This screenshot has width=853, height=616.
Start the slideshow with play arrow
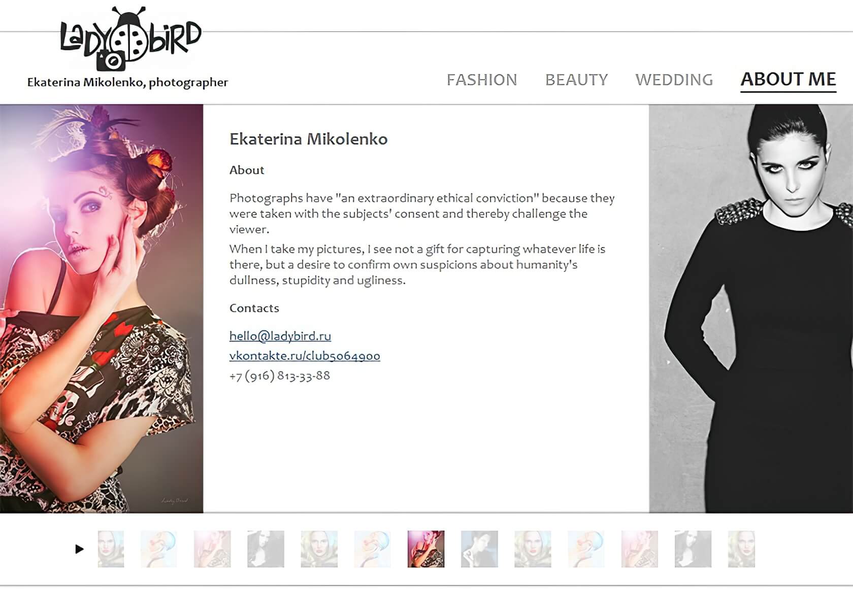79,549
